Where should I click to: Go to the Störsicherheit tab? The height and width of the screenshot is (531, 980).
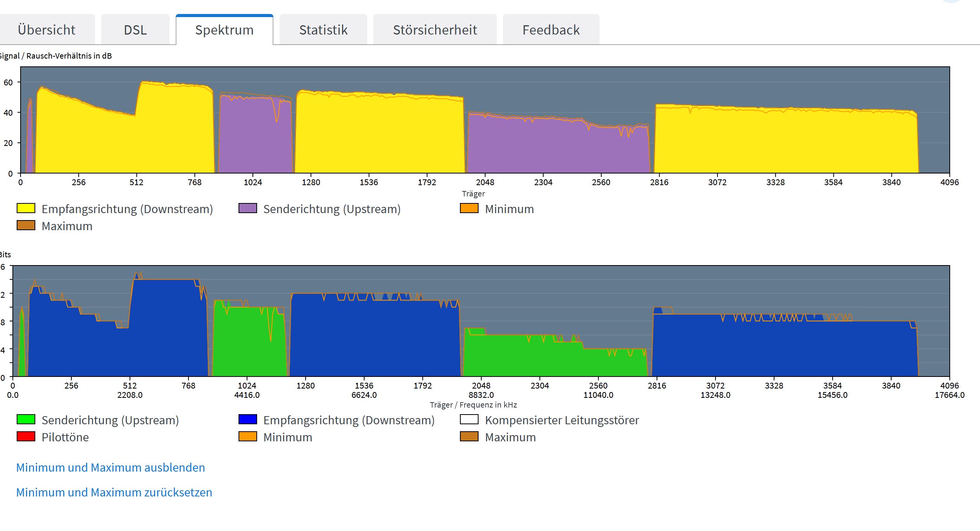[435, 30]
